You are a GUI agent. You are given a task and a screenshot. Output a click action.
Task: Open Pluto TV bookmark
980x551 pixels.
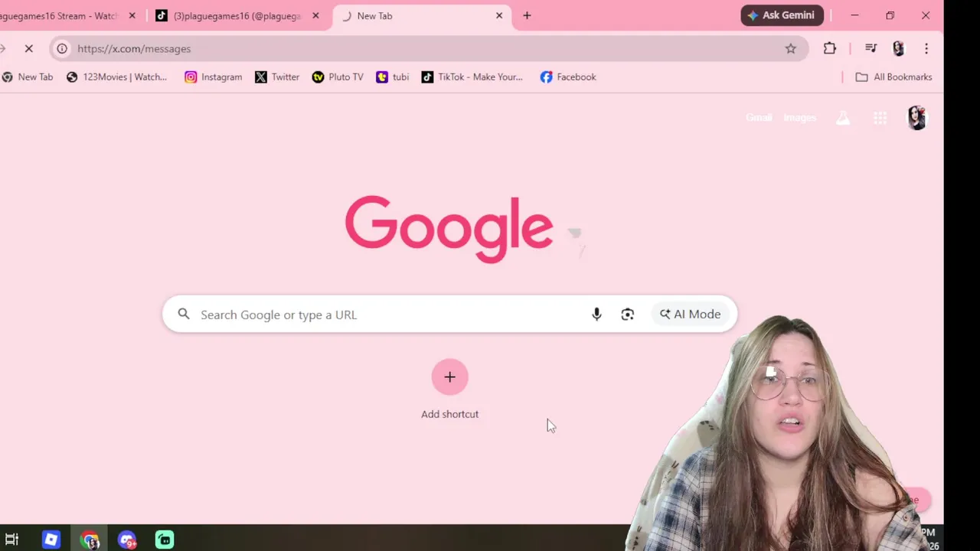pos(338,77)
